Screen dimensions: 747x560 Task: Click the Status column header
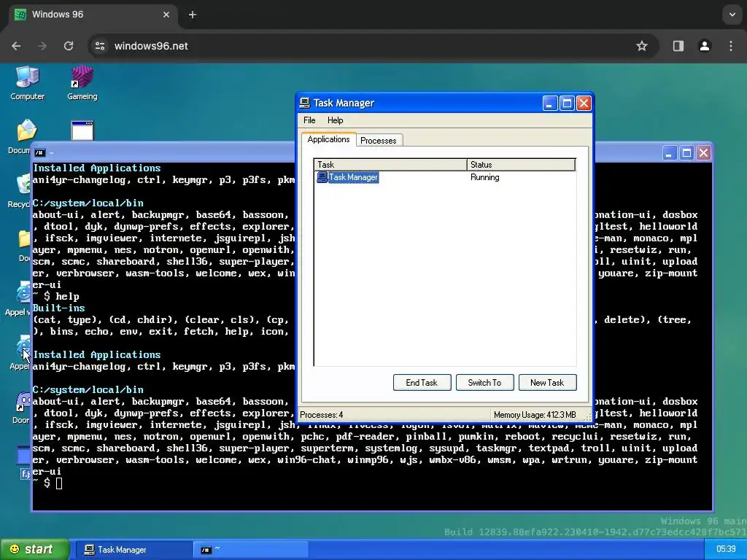(x=521, y=165)
